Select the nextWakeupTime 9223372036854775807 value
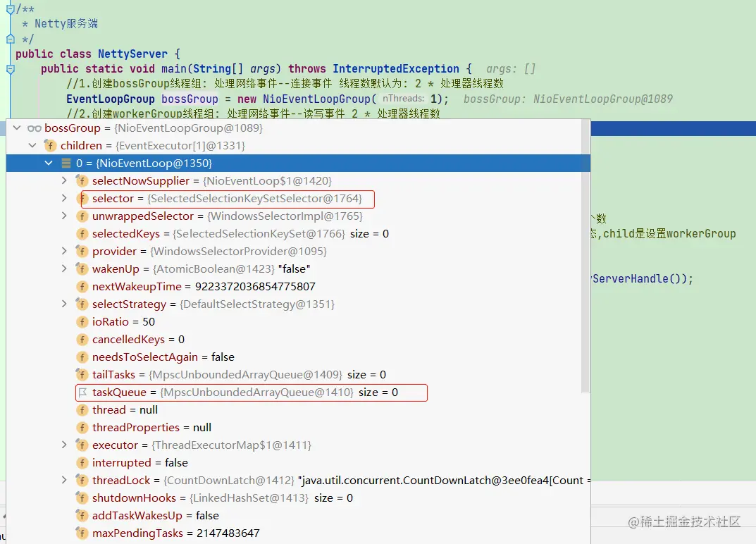The width and height of the screenshot is (756, 544). point(255,287)
